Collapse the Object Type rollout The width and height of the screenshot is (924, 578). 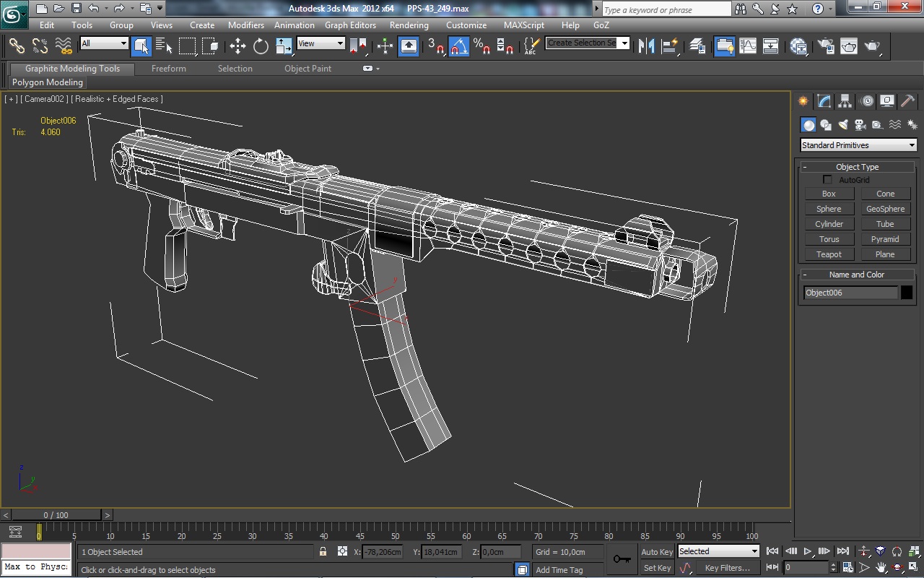coord(857,167)
